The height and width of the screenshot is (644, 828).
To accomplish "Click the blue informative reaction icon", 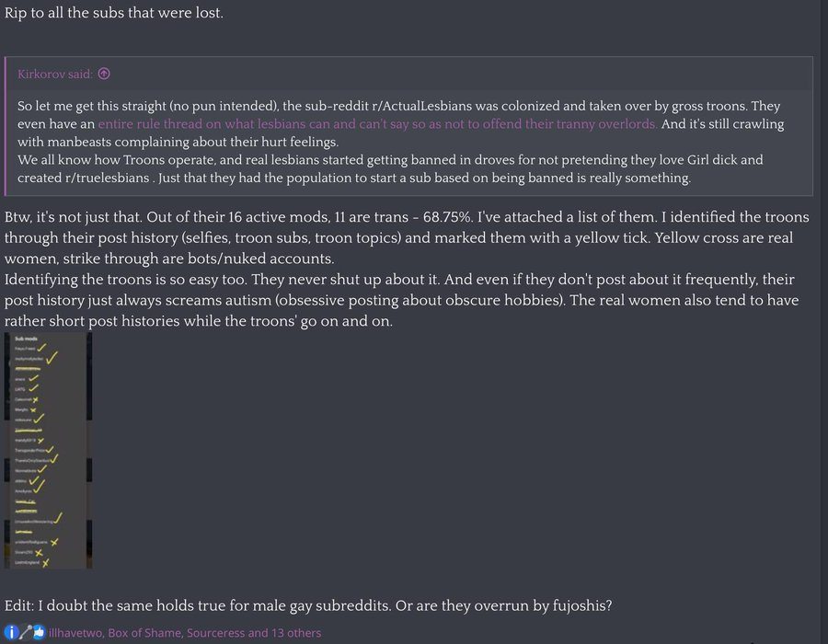I will coord(11,632).
